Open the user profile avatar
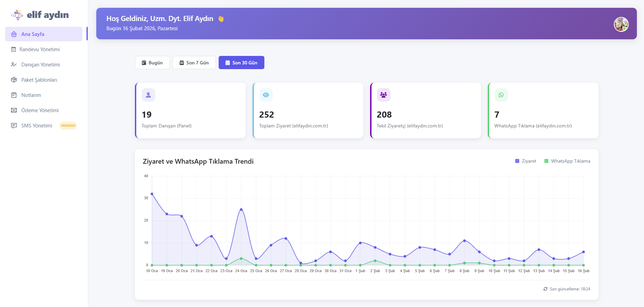Image resolution: width=644 pixels, height=307 pixels. coord(621,24)
